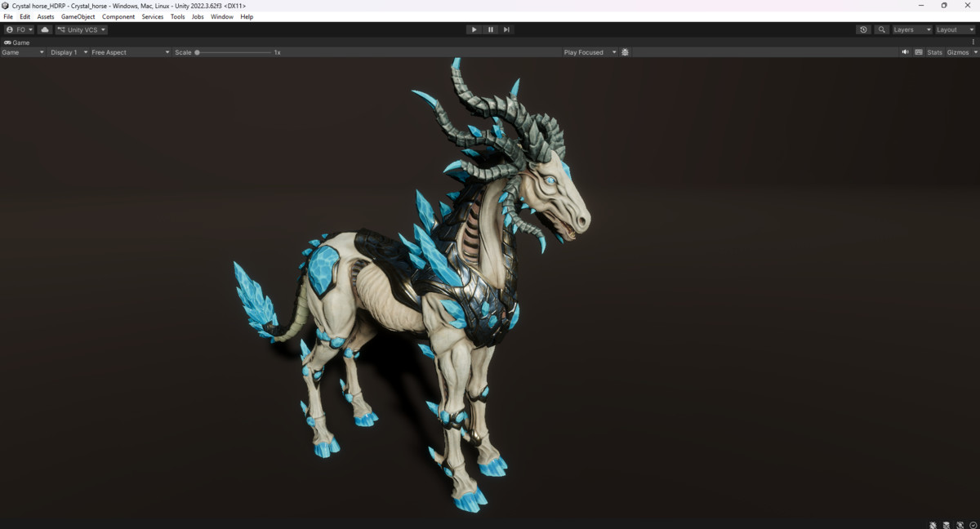The height and width of the screenshot is (529, 980).
Task: Expand the Layout dropdown
Action: pos(955,29)
